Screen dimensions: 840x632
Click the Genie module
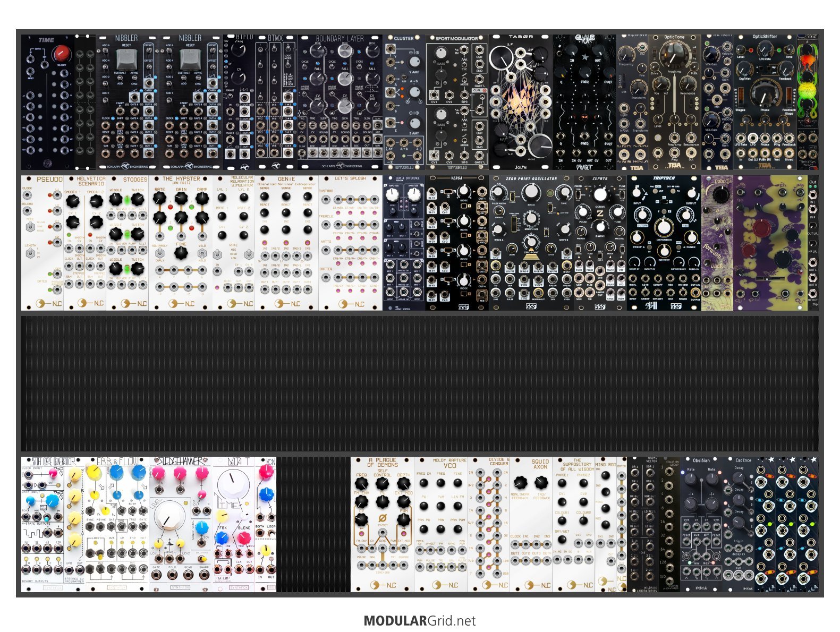[x=287, y=243]
